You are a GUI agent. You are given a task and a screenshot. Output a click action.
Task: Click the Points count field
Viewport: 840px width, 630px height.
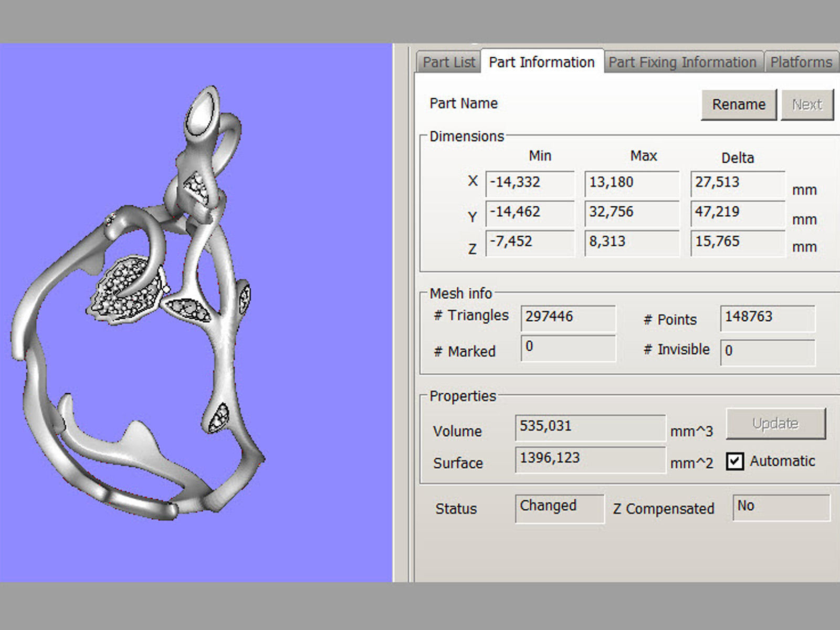point(767,317)
